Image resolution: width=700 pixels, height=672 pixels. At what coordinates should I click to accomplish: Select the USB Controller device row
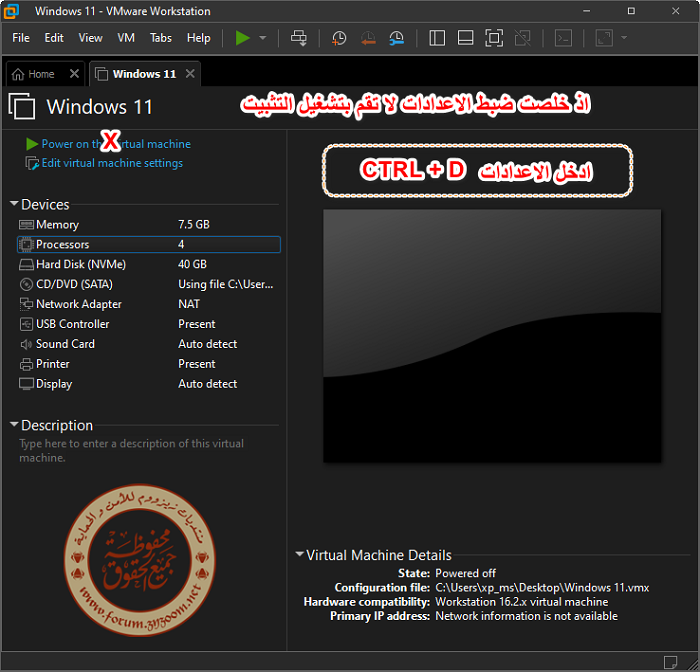pyautogui.click(x=149, y=324)
